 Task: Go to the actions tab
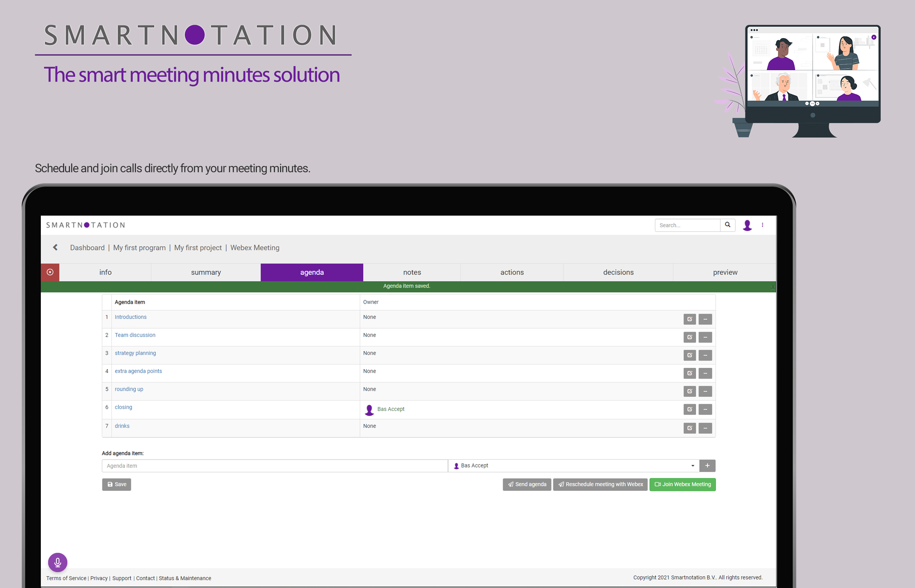tap(512, 272)
